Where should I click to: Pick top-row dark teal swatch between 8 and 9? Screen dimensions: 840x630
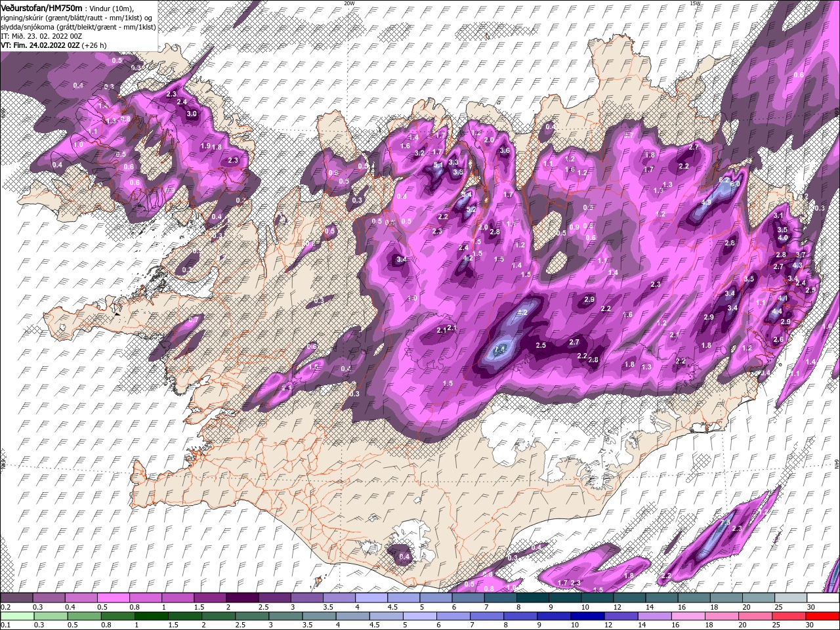[x=533, y=598]
